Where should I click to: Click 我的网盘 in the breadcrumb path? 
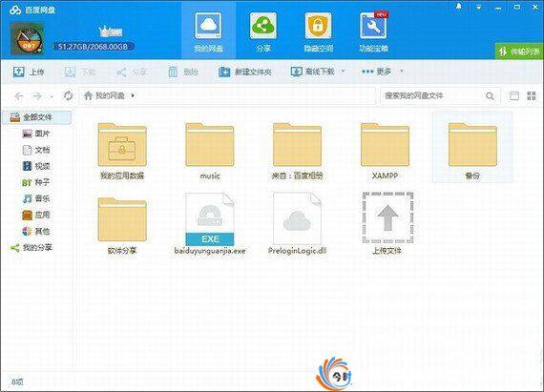[110, 95]
